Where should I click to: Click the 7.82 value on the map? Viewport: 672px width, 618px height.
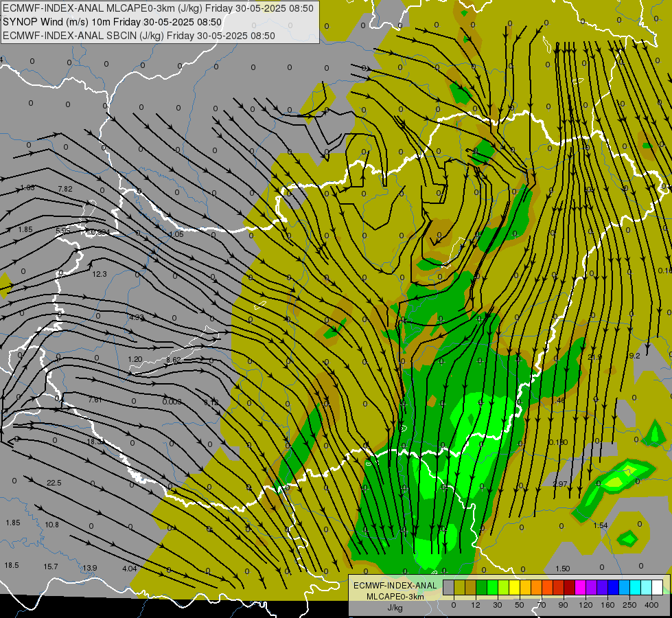(65, 189)
